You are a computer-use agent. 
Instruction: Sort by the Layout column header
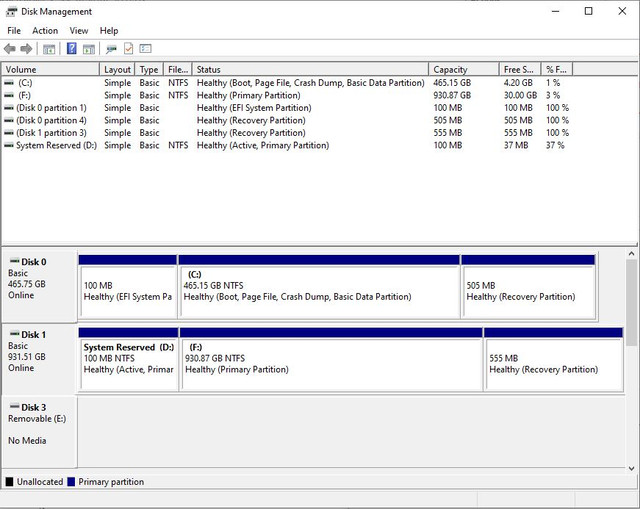(x=117, y=69)
